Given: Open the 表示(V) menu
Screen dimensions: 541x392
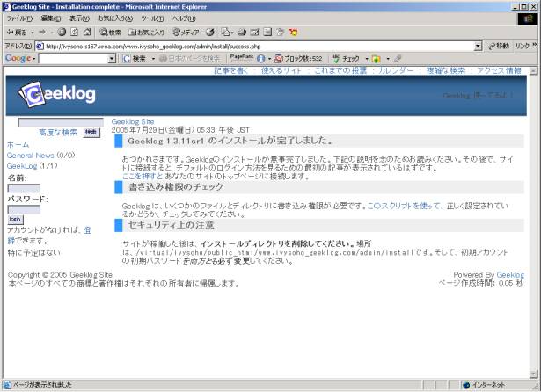Looking at the screenshot, I should click(79, 18).
